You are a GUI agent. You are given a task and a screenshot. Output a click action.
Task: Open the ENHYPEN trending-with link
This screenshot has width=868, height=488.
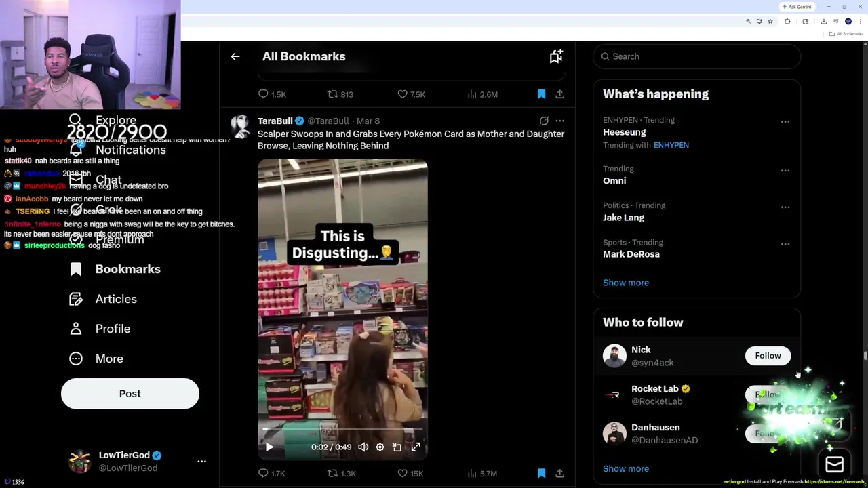(x=671, y=145)
